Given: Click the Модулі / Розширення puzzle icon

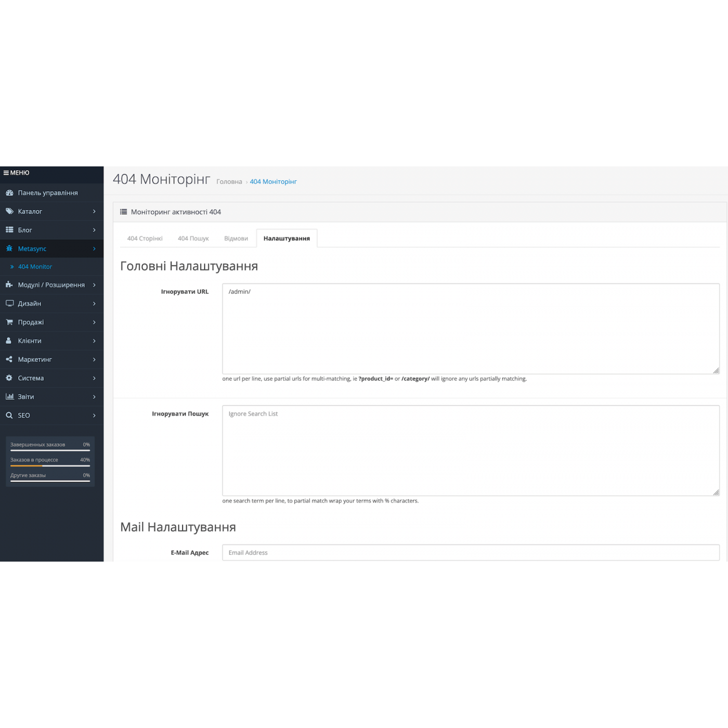Looking at the screenshot, I should coord(9,285).
